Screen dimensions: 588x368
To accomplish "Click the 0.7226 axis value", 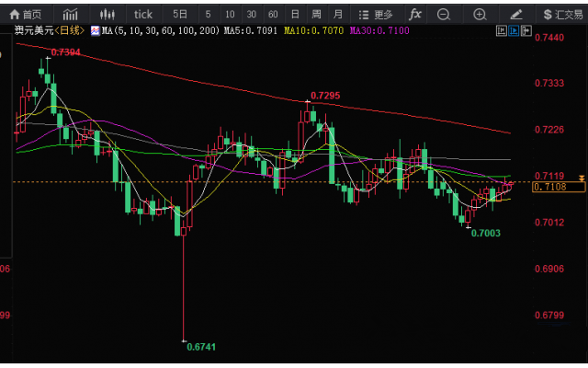I will click(549, 130).
